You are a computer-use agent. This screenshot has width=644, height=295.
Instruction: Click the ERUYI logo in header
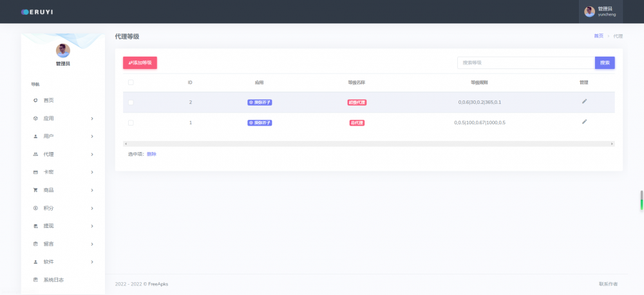[37, 12]
